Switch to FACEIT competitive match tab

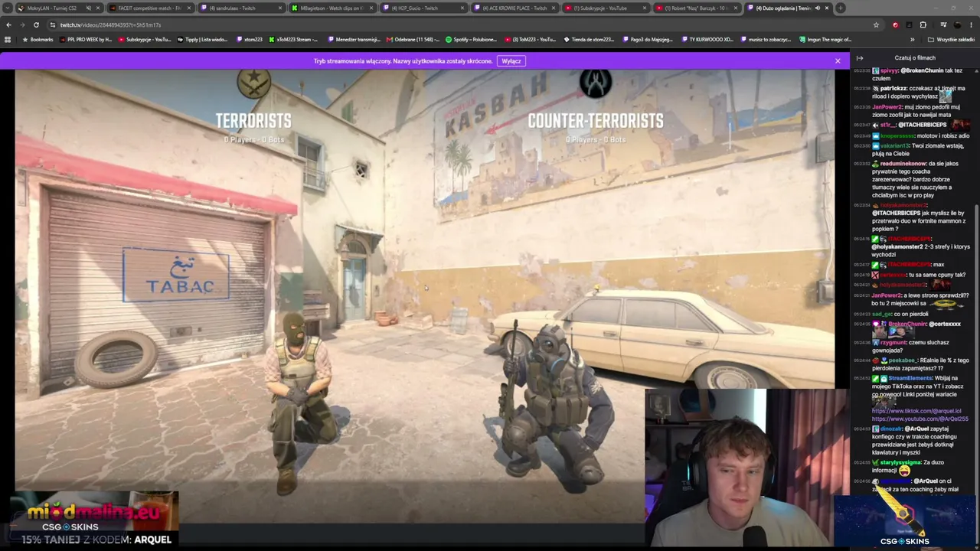(150, 8)
